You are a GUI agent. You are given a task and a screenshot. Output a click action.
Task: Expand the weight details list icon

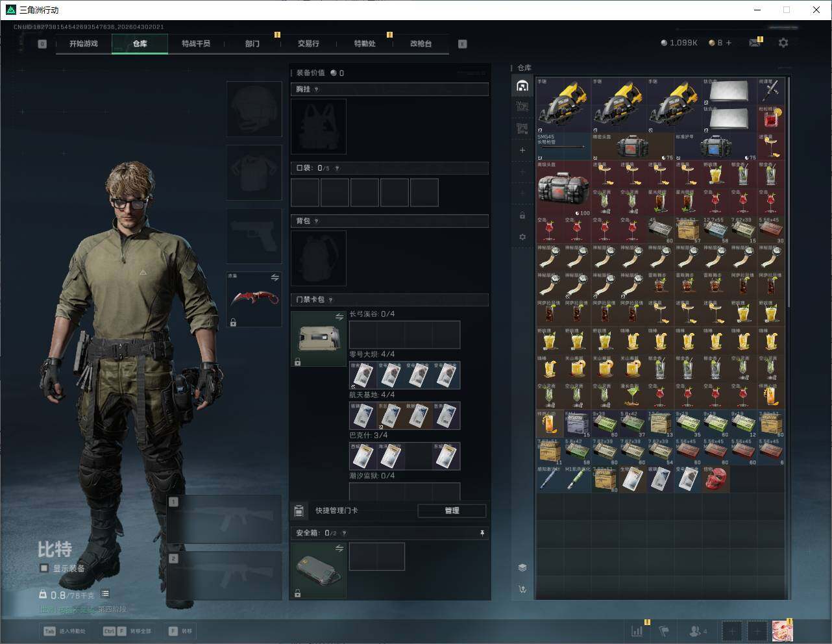click(105, 594)
